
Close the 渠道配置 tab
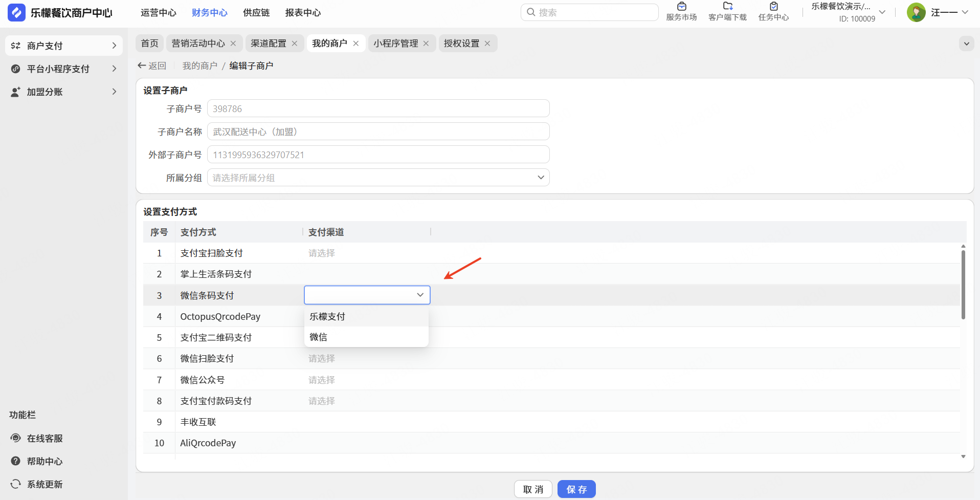click(x=295, y=44)
